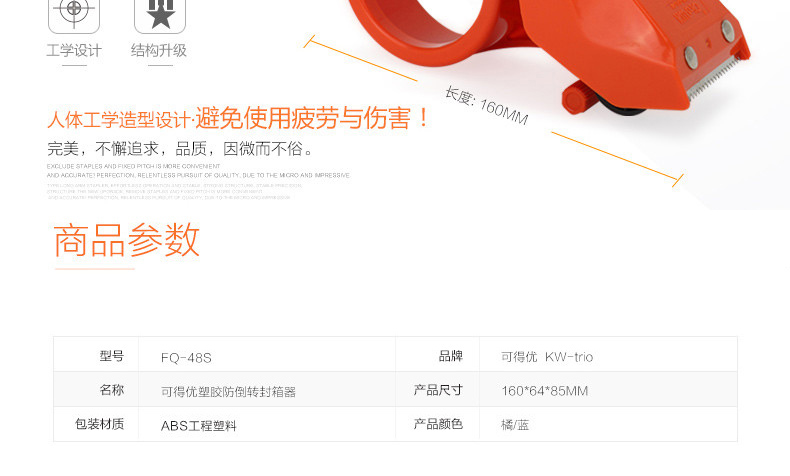Click the star medal 结构升级 icon
Viewport: 790px width, 476px height.
point(160,16)
